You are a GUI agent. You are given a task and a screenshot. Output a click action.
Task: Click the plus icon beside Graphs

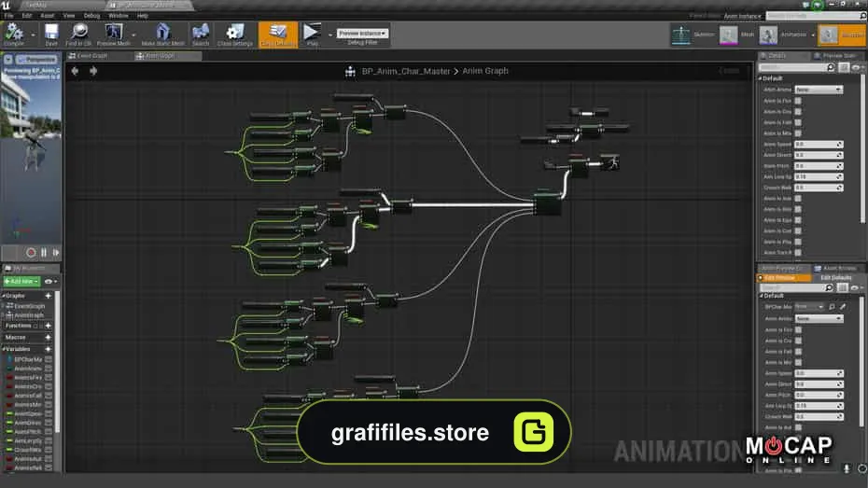[x=49, y=296]
